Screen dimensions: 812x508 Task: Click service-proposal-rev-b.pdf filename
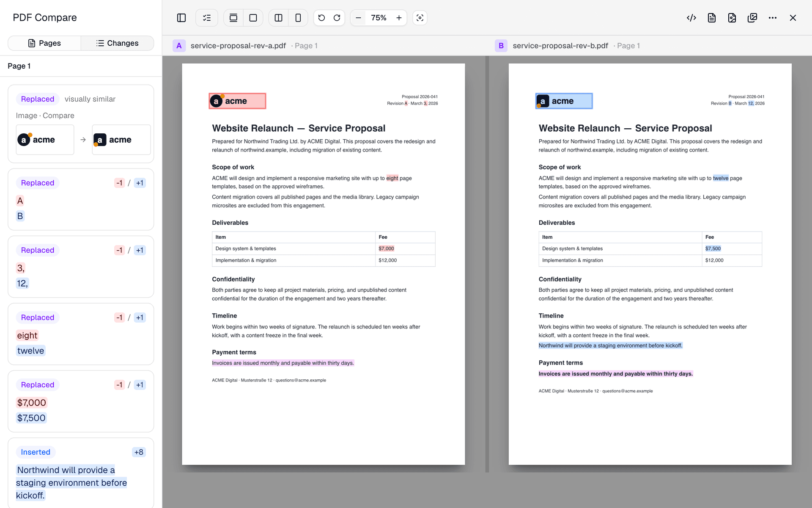coord(560,46)
